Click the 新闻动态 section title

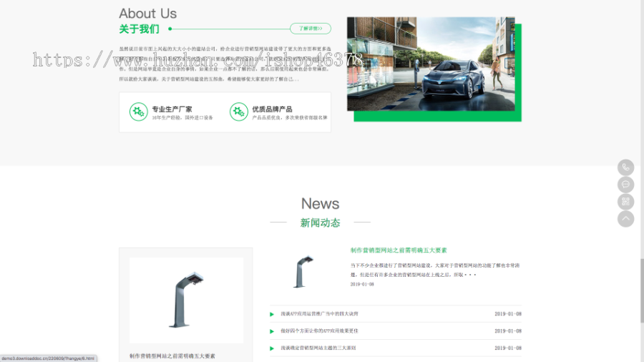320,223
